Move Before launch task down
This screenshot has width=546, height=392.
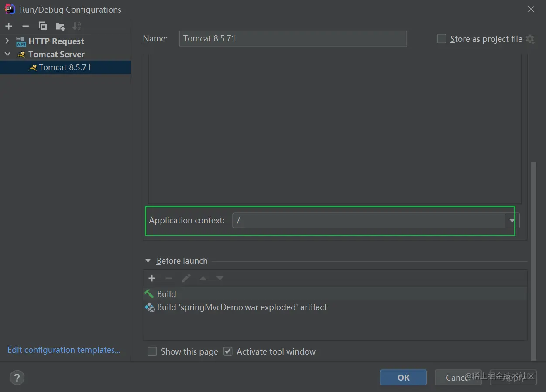220,278
